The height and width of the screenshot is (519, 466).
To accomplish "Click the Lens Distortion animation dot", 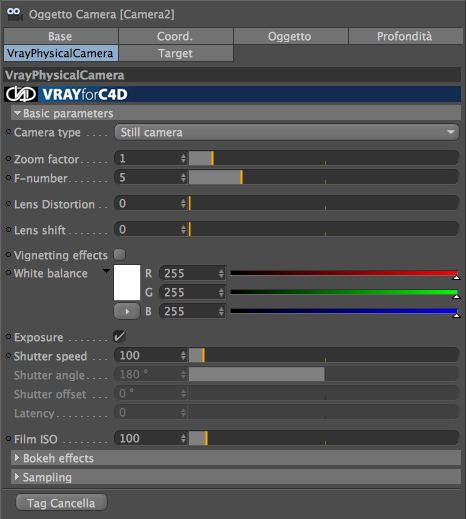I will pyautogui.click(x=9, y=204).
